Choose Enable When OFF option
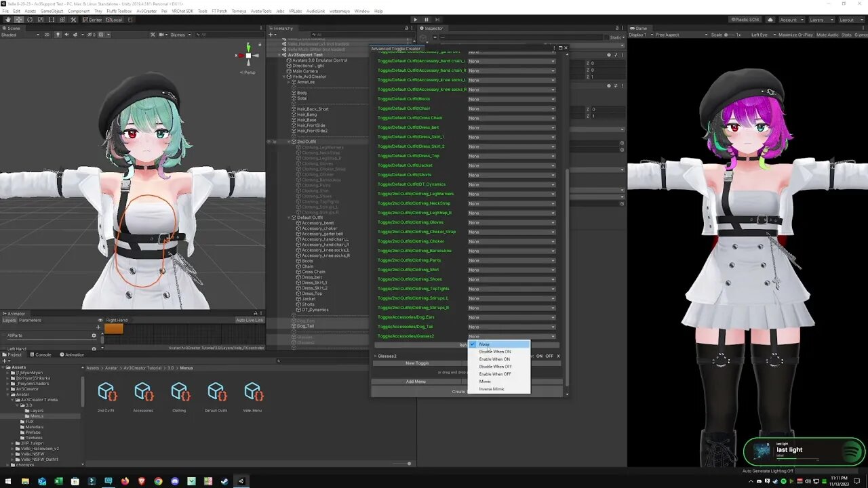The image size is (868, 488). (499, 374)
